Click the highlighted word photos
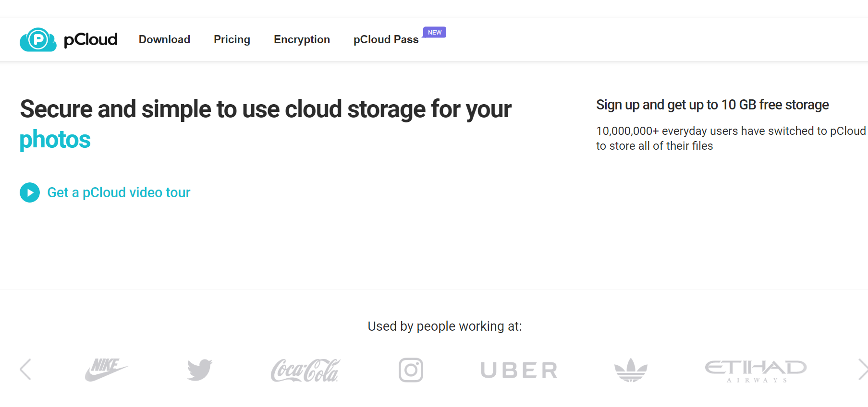 pyautogui.click(x=55, y=140)
